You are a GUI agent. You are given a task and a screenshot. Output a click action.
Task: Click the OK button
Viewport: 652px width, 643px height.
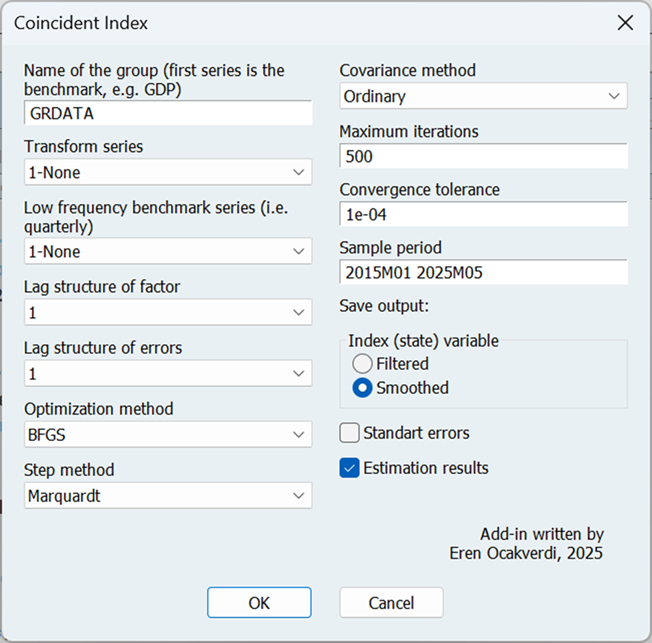coord(259,603)
